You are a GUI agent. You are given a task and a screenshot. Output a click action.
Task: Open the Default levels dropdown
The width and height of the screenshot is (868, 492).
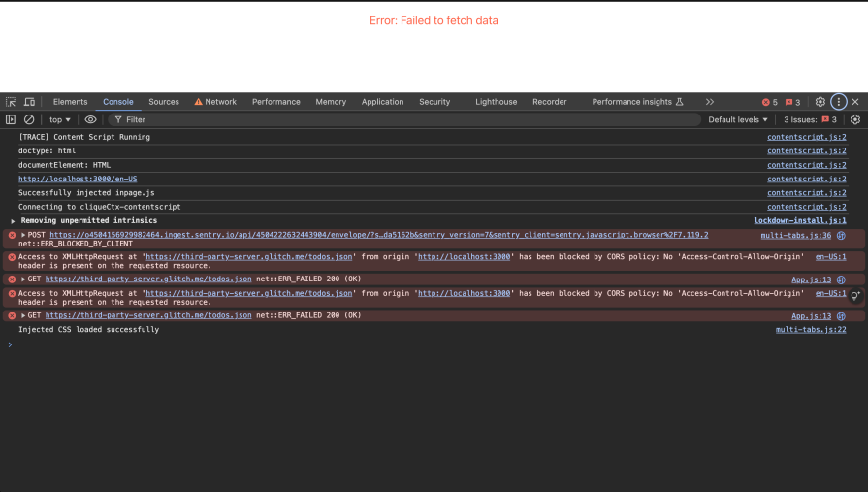coord(738,119)
